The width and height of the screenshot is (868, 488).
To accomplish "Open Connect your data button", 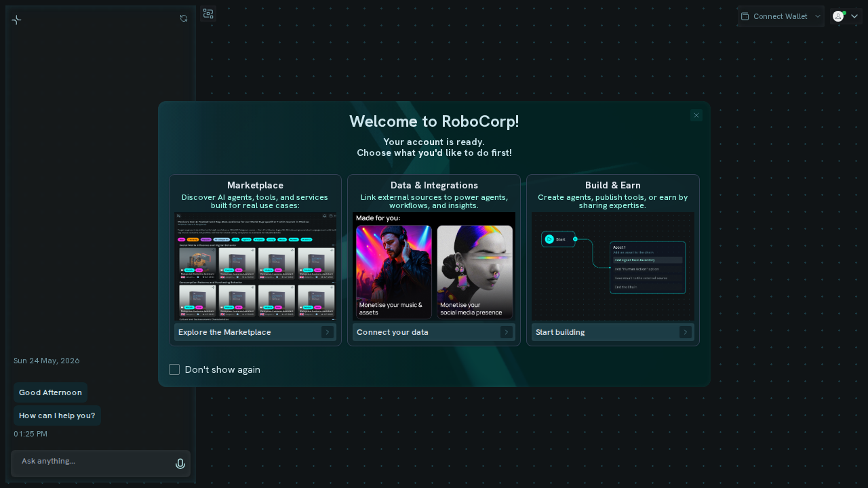I will (x=434, y=332).
